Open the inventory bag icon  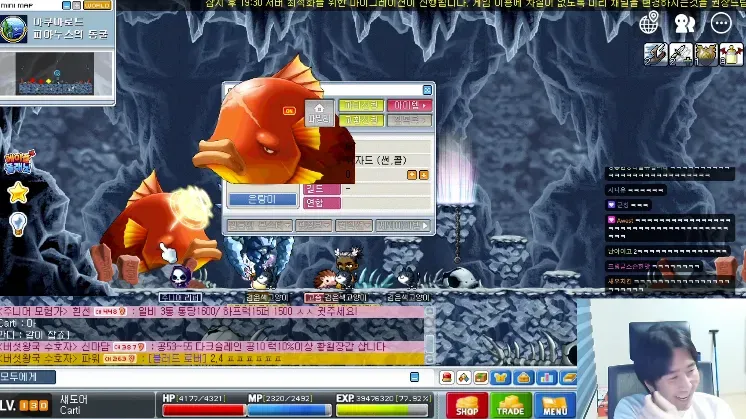[x=523, y=378]
